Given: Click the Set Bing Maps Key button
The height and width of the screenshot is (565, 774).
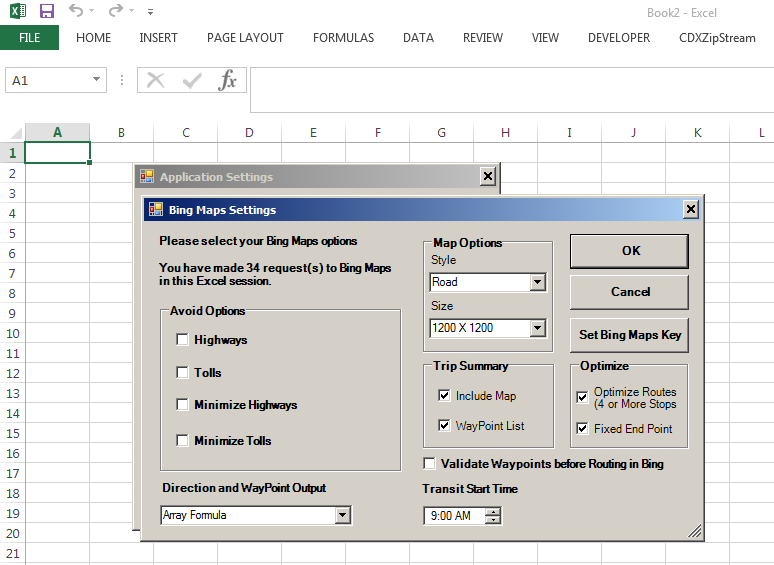Looking at the screenshot, I should click(629, 335).
